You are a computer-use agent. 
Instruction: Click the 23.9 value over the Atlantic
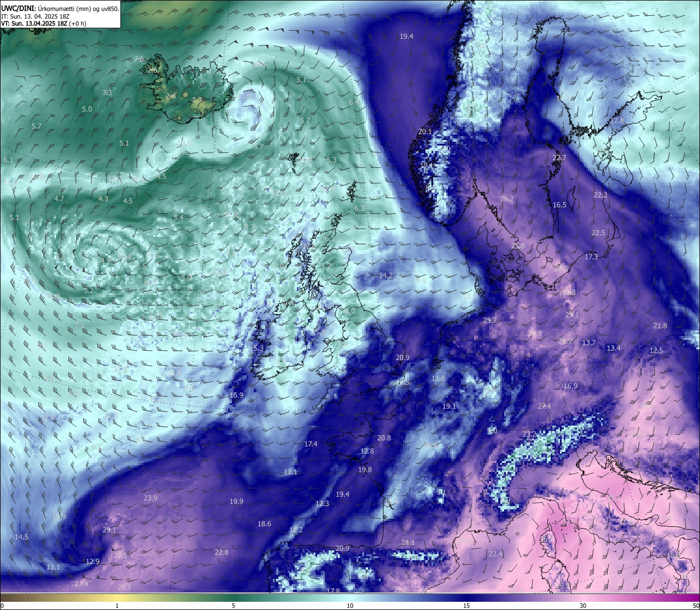click(x=150, y=498)
